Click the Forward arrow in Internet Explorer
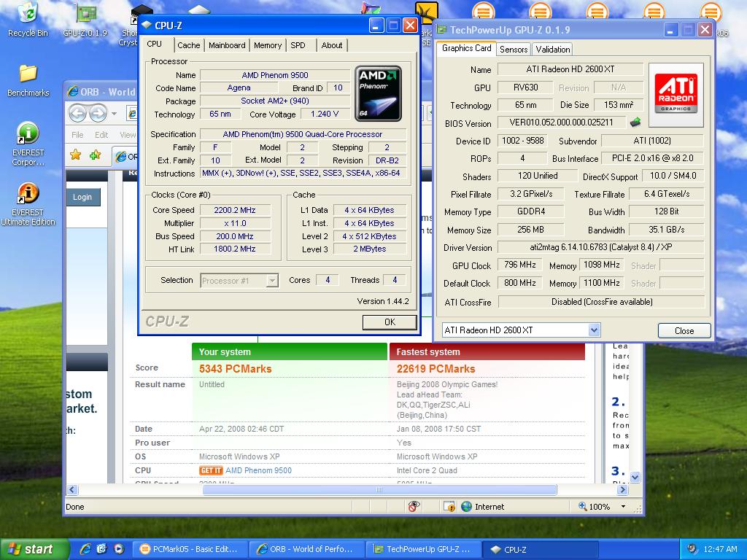 pos(98,113)
